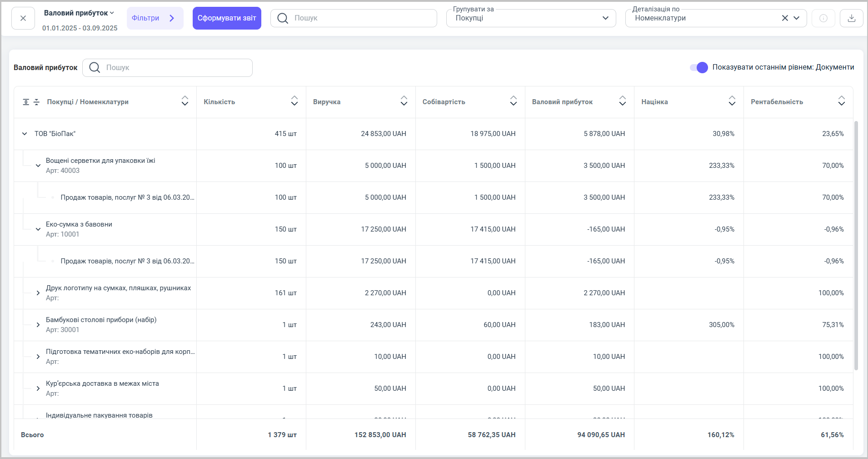
Task: Open the Деталізація по dropdown arrow
Action: click(x=797, y=18)
